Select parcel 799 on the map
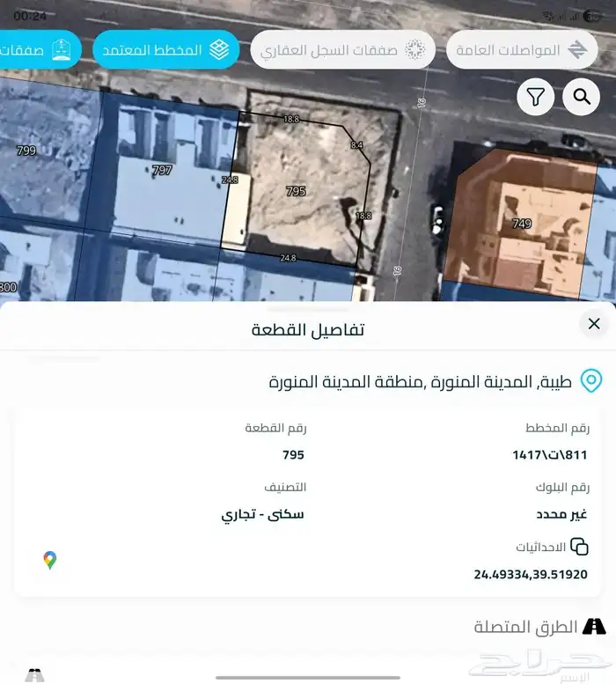 point(26,151)
